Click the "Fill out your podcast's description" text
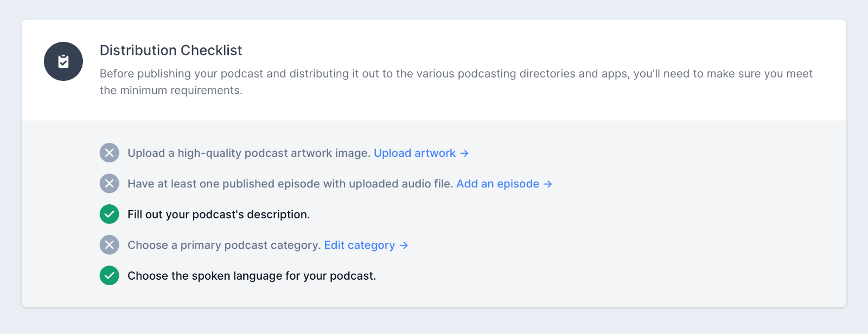Screen dimensions: 868x334 tap(219, 215)
